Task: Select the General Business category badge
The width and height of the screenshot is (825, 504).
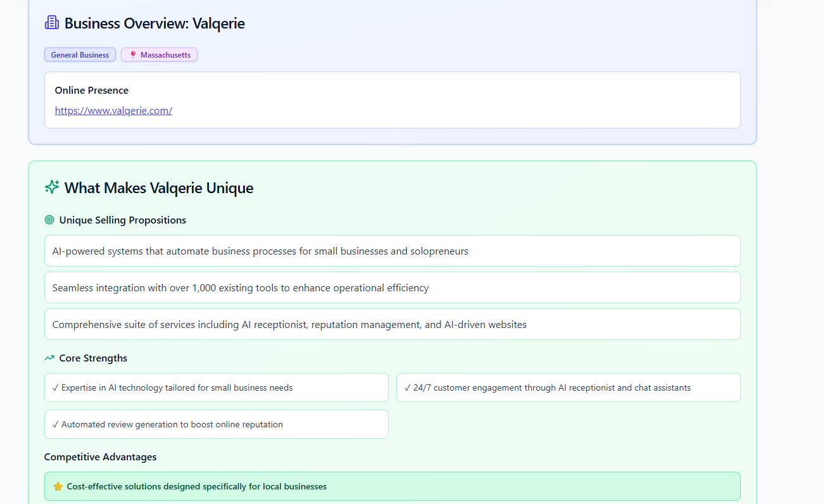Action: (x=80, y=54)
